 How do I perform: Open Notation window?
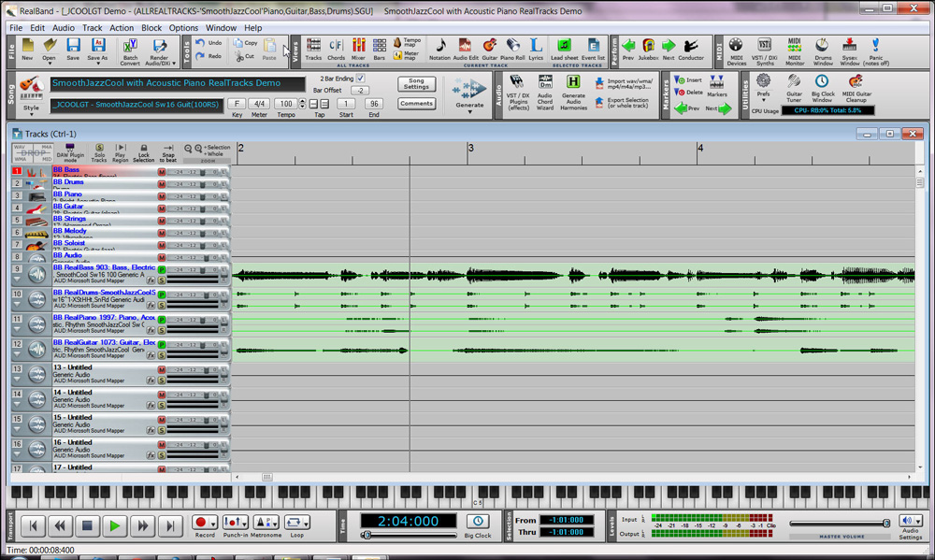(439, 49)
